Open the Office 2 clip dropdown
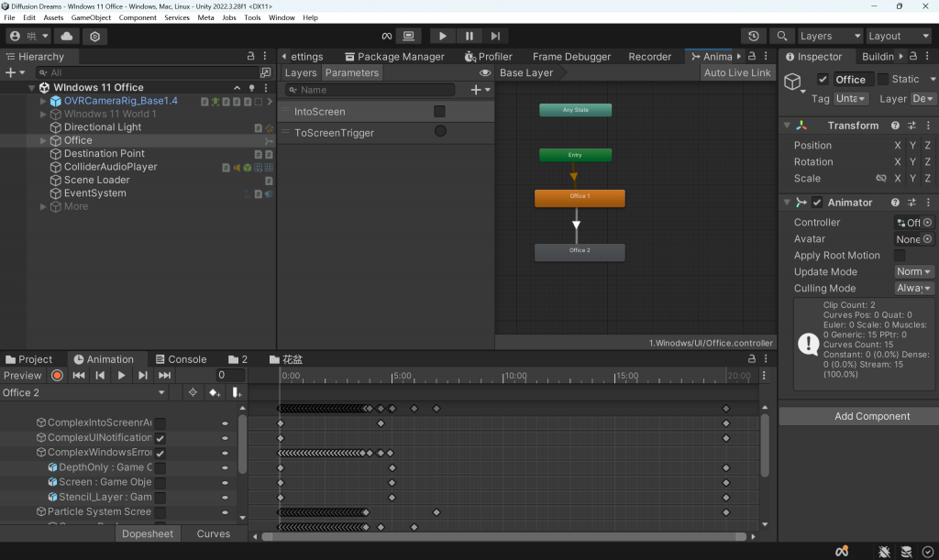This screenshot has width=939, height=560. [83, 392]
